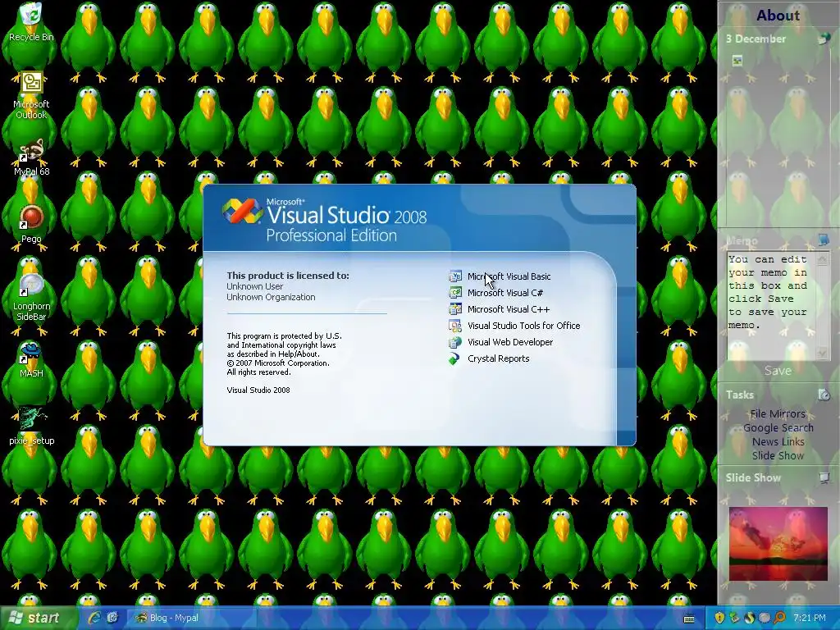The image size is (840, 630).
Task: Click the taskbar clock showing 7:21 PM
Action: click(x=810, y=618)
